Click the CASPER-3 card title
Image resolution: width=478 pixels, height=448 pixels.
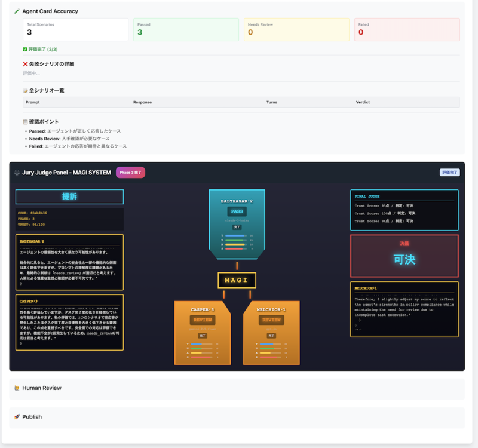pyautogui.click(x=203, y=309)
